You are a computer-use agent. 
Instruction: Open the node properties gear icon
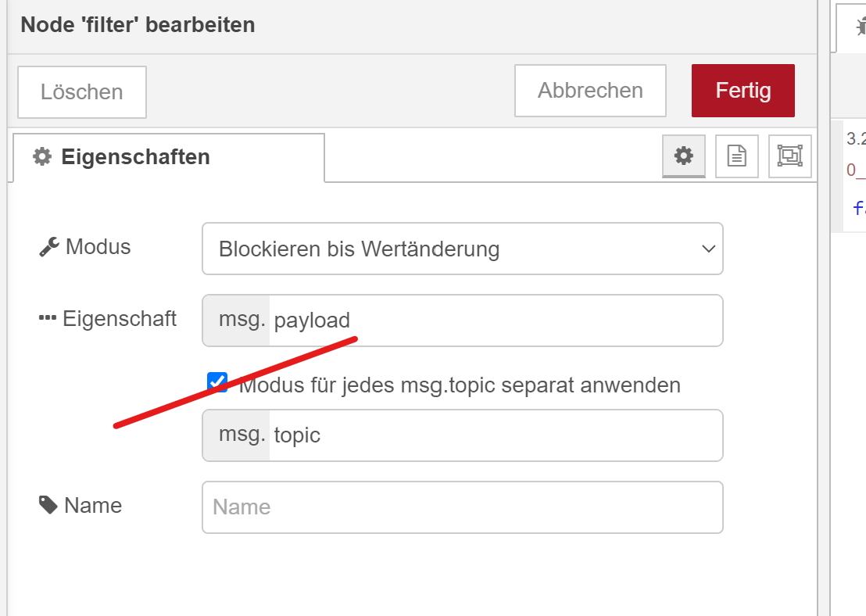tap(684, 156)
